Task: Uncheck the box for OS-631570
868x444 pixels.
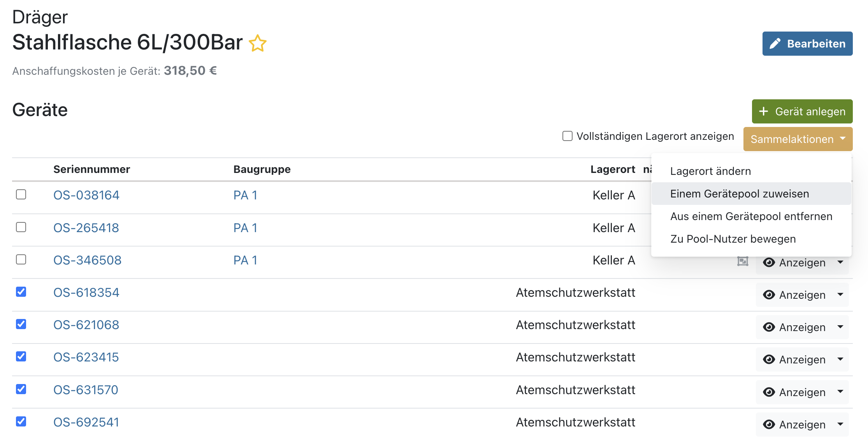Action: (x=21, y=389)
